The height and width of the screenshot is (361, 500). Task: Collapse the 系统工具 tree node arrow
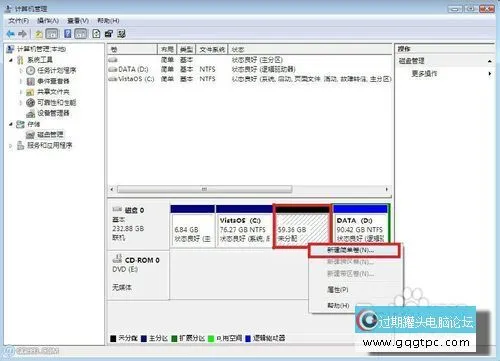[11, 60]
